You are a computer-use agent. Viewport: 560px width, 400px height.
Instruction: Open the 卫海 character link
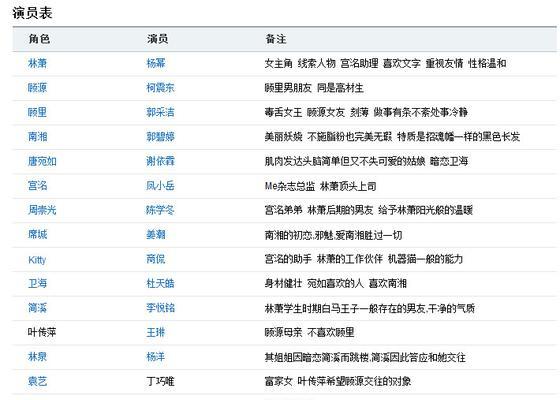37,284
